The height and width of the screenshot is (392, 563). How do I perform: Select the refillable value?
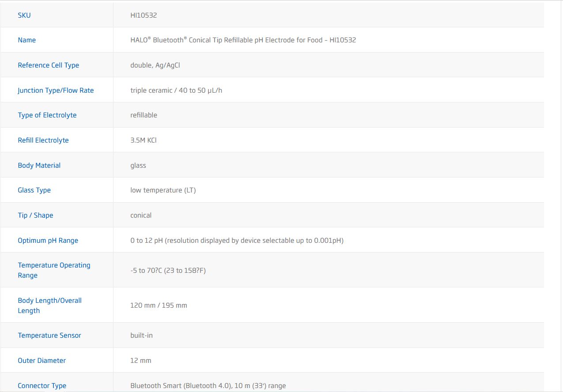[144, 115]
